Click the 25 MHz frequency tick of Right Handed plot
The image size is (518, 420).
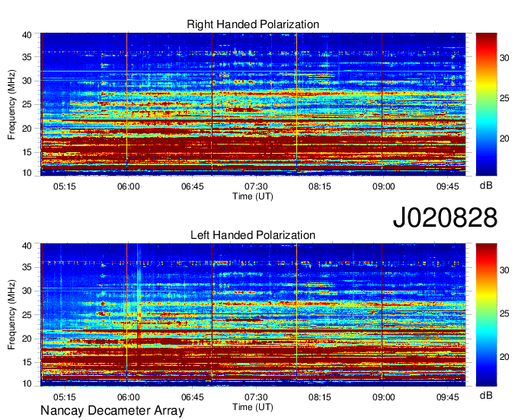coord(27,104)
